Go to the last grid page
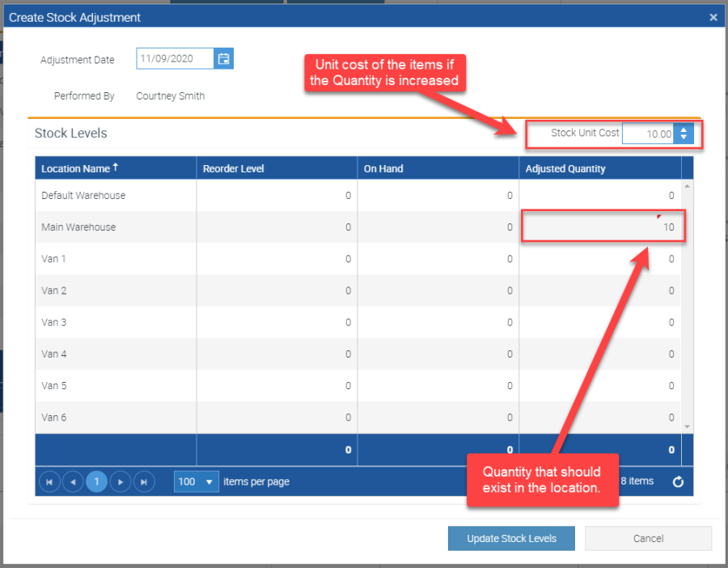 (x=144, y=481)
